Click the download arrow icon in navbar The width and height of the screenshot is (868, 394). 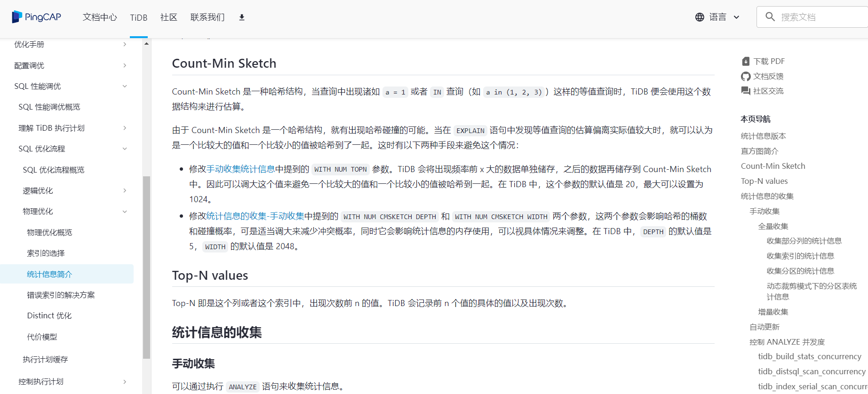(242, 17)
